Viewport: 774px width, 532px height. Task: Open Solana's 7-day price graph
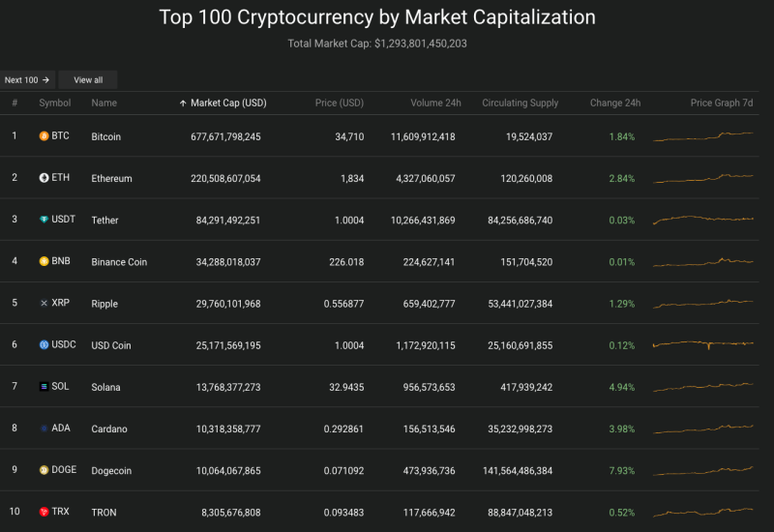pos(703,387)
